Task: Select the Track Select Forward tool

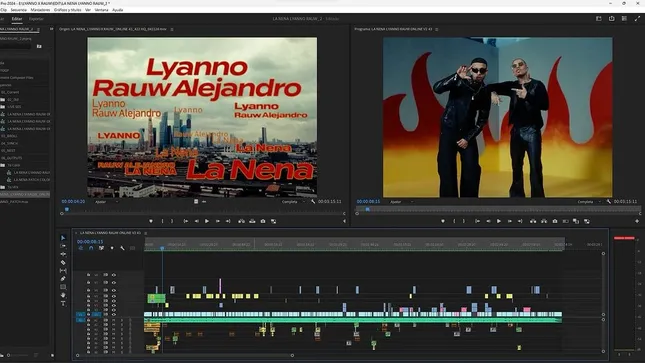Action: [x=63, y=246]
